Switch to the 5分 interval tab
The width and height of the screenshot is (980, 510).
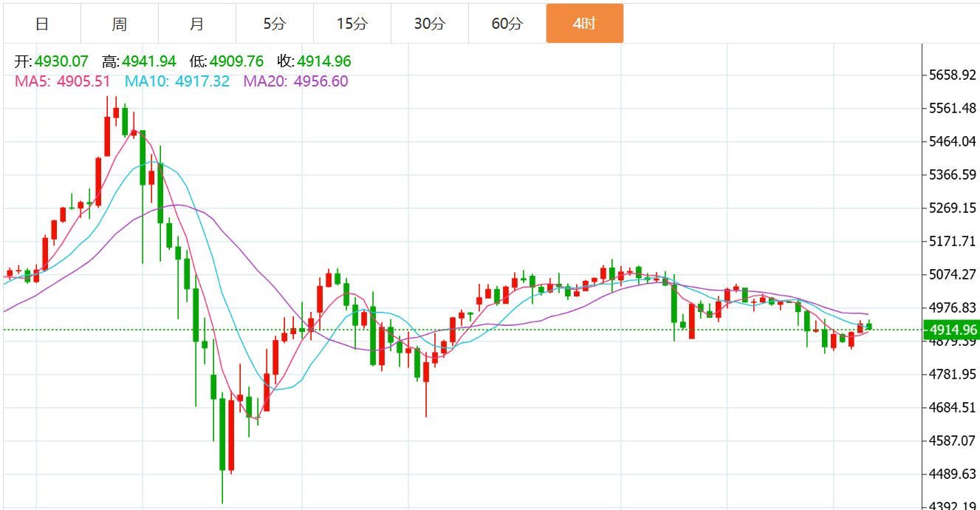coord(274,24)
